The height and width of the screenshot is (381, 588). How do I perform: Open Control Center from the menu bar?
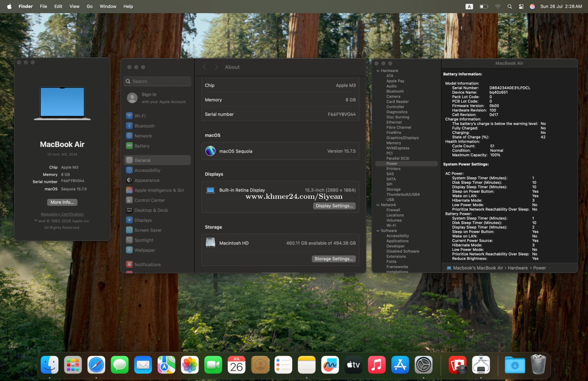coord(521,6)
